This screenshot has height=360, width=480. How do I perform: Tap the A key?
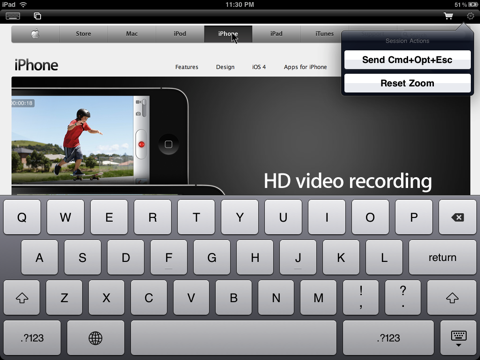click(x=39, y=257)
